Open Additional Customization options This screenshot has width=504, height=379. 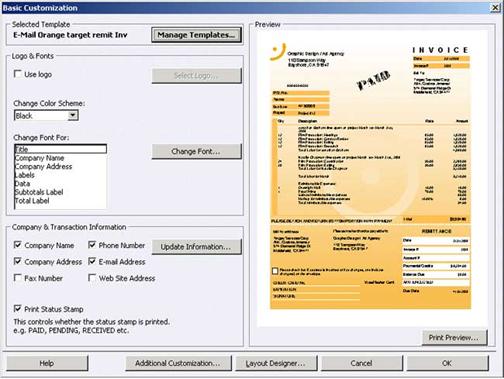tap(178, 363)
